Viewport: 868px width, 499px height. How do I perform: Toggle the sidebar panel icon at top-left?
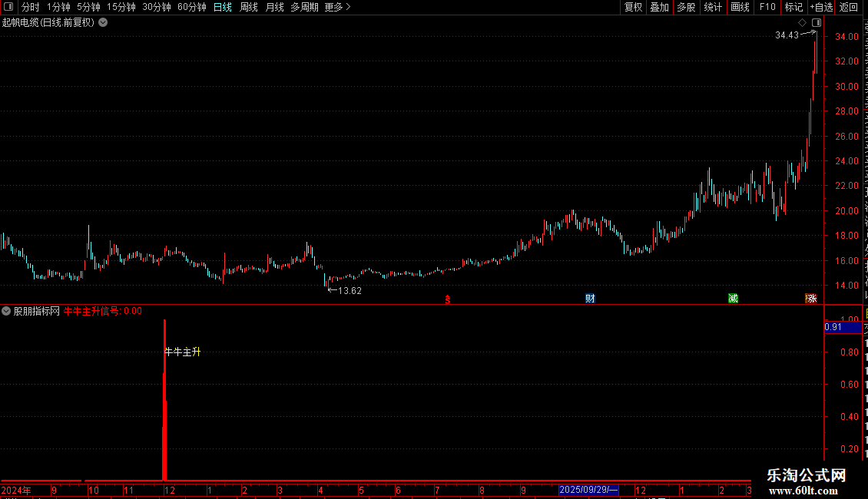click(8, 7)
